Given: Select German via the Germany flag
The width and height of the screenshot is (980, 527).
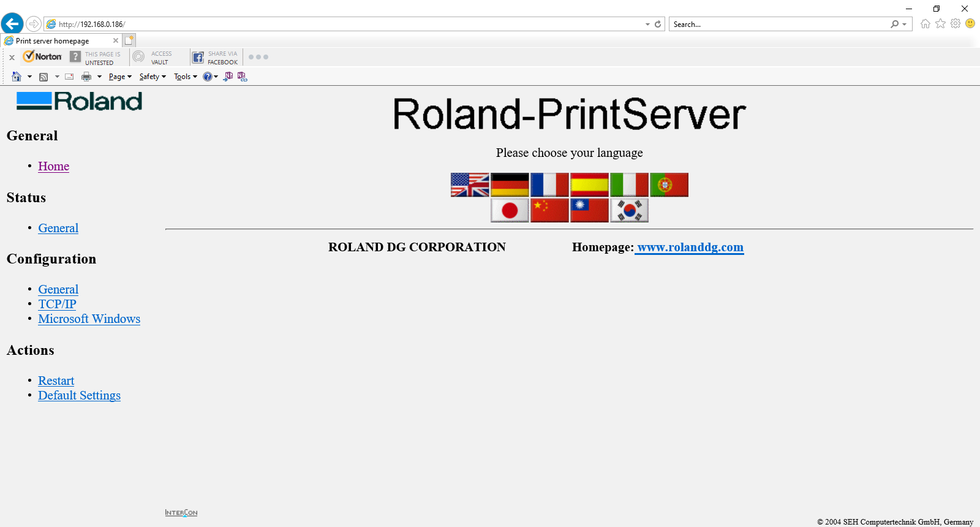Looking at the screenshot, I should pyautogui.click(x=510, y=184).
